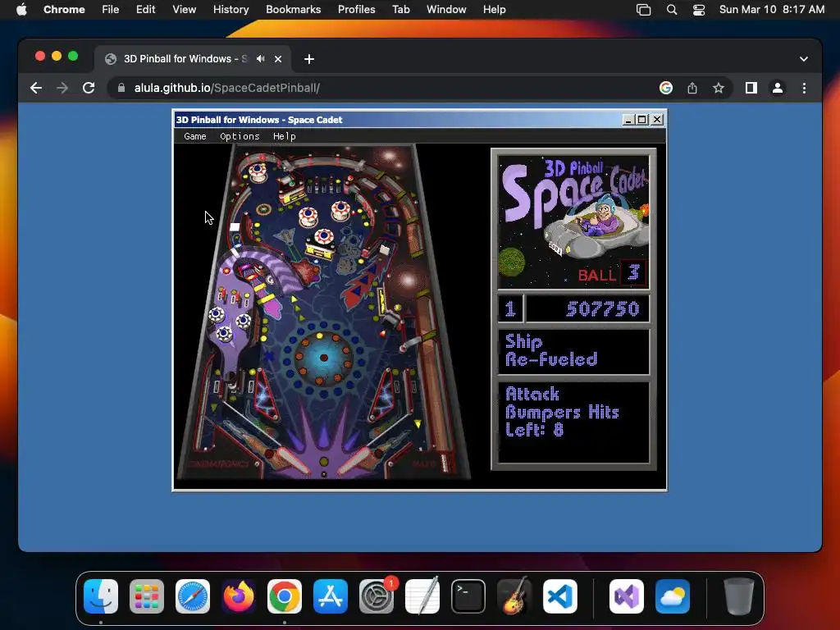Open System Settings from the dock
This screenshot has height=630, width=840.
coord(377,596)
